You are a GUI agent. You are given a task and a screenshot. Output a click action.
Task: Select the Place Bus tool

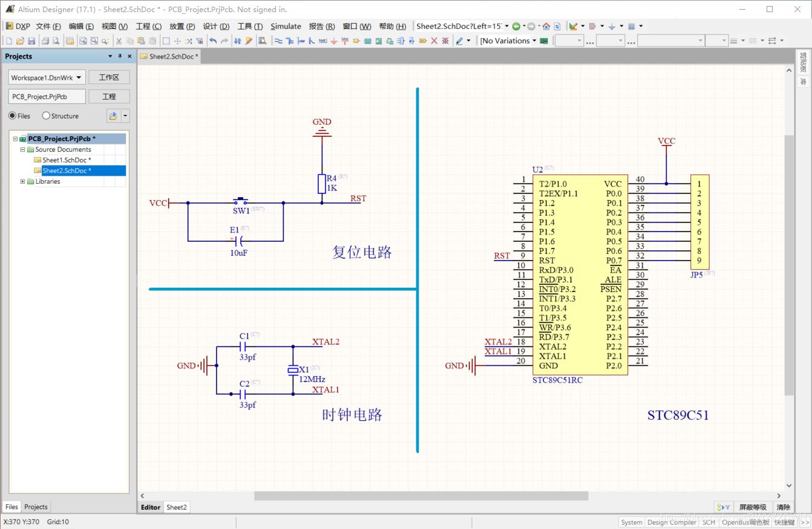(290, 41)
